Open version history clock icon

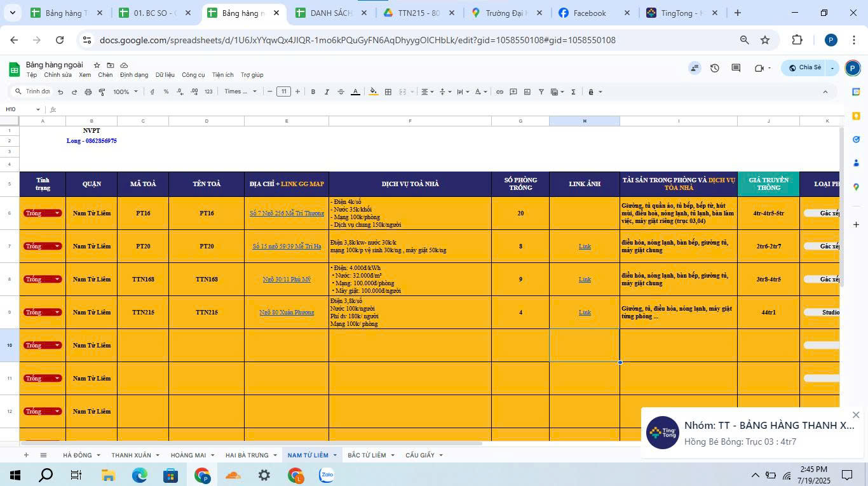click(x=715, y=68)
